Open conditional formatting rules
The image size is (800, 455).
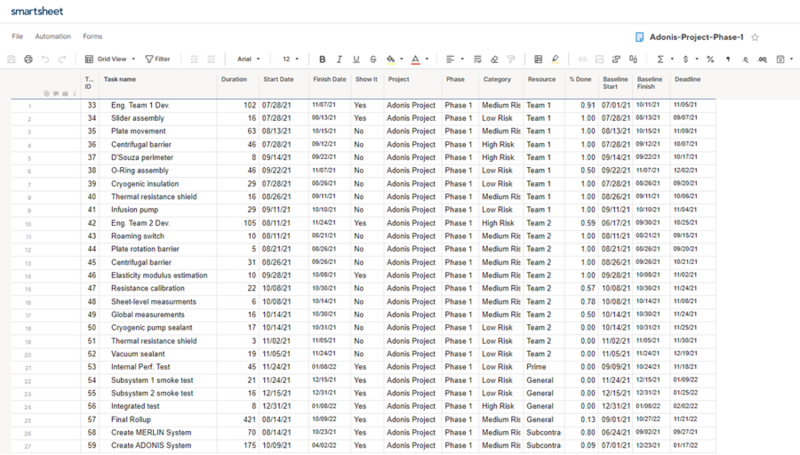pyautogui.click(x=538, y=59)
